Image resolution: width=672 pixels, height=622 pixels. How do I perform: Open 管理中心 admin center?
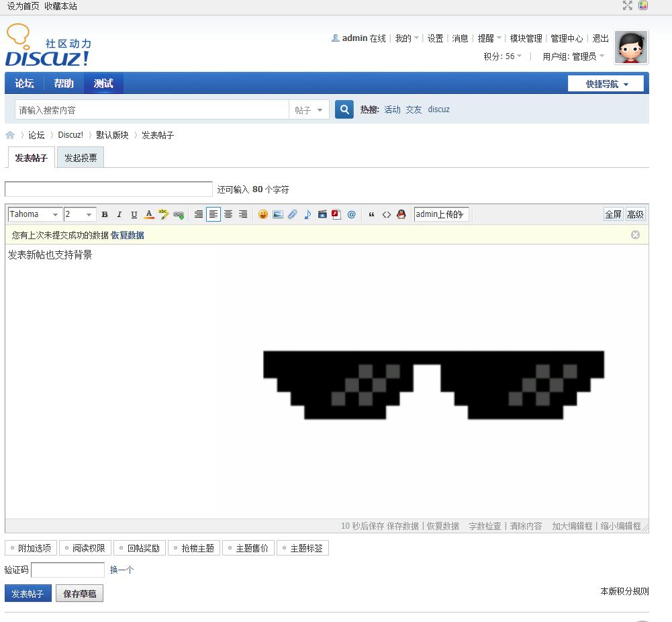[567, 38]
